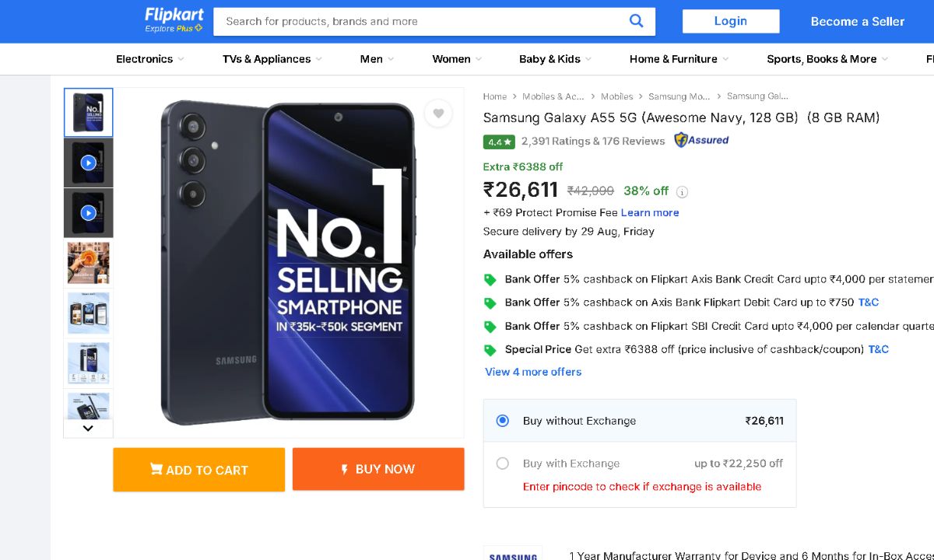Viewport: 934px width, 560px height.
Task: Click the product search input field
Action: click(420, 21)
